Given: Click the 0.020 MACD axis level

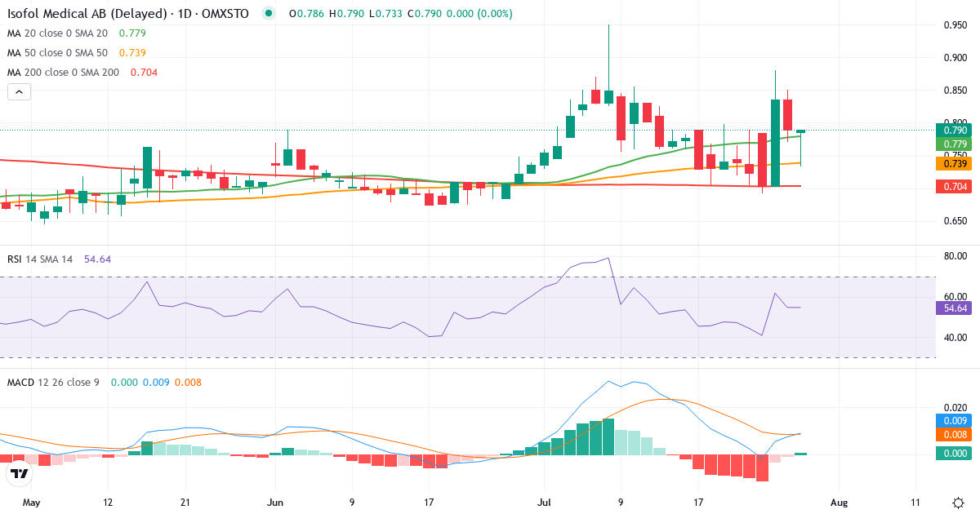Looking at the screenshot, I should click(x=955, y=407).
